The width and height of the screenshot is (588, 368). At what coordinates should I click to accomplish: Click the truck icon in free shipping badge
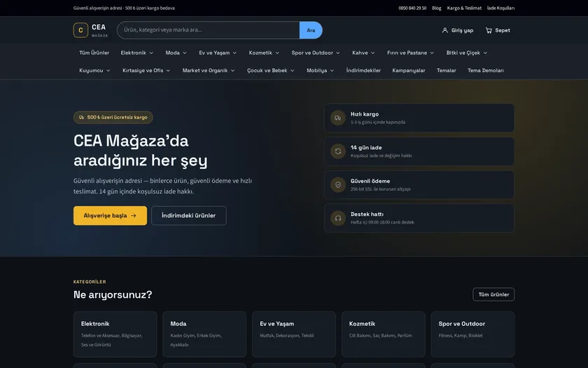point(81,117)
